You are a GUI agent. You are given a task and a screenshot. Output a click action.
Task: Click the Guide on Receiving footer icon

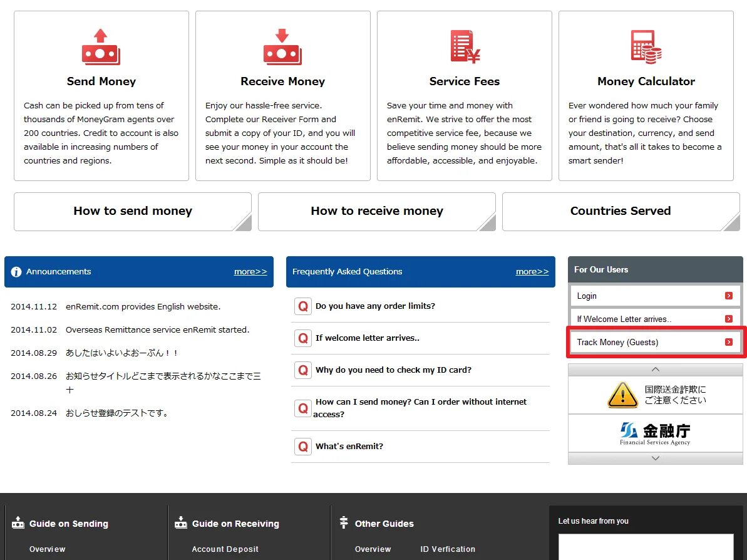[x=180, y=522]
